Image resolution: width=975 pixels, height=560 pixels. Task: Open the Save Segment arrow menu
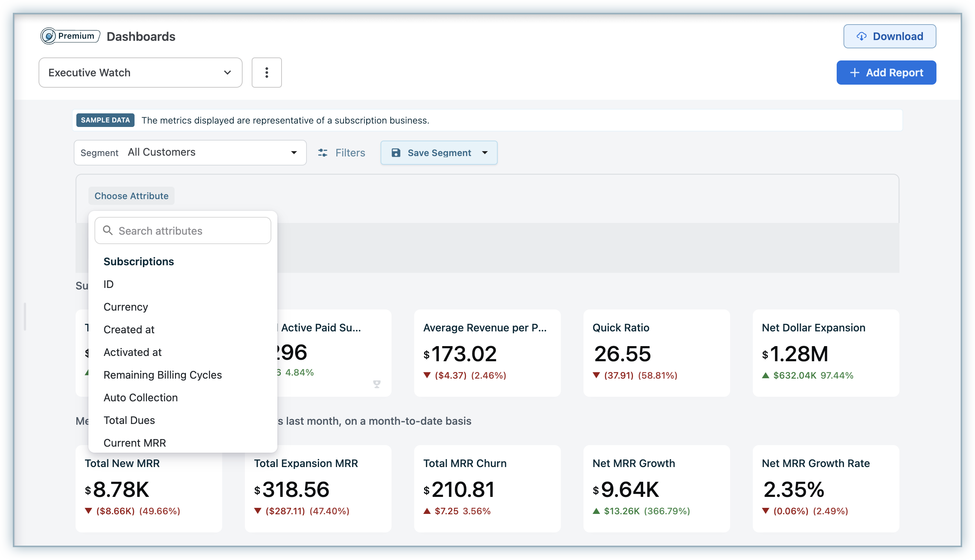coord(484,153)
